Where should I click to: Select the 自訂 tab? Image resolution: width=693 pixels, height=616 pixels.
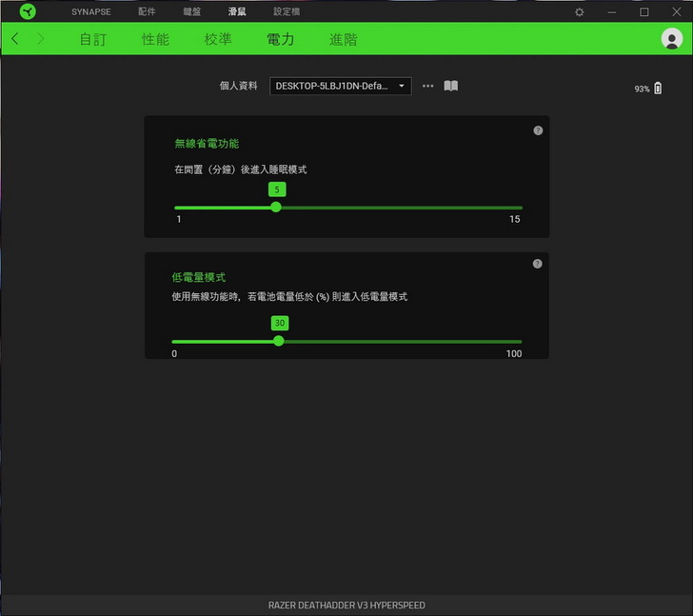[x=93, y=39]
